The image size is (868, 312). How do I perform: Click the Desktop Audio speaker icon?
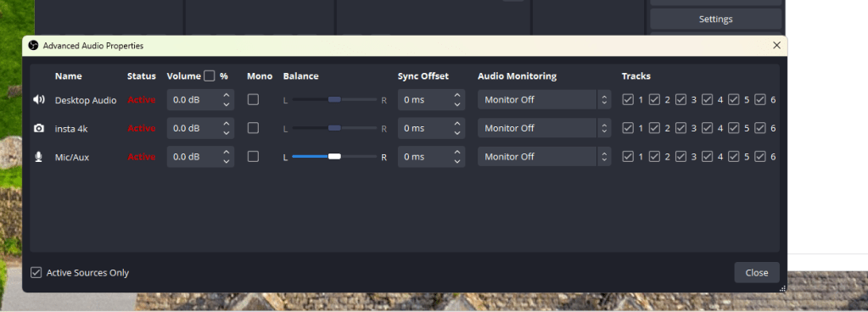(39, 99)
